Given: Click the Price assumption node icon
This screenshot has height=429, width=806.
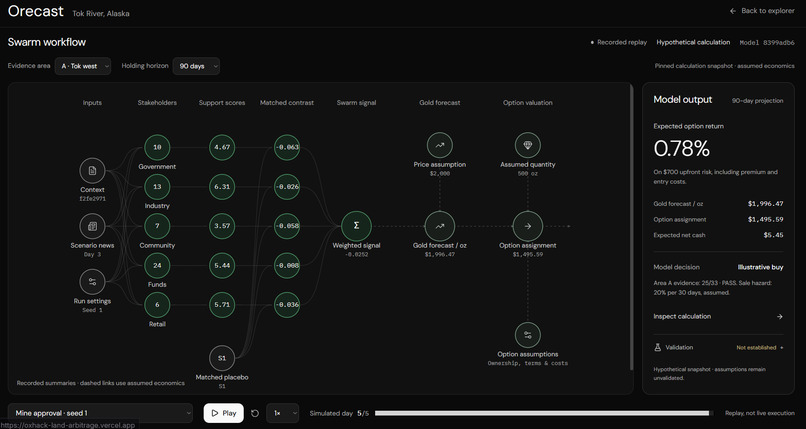Looking at the screenshot, I should (x=440, y=145).
